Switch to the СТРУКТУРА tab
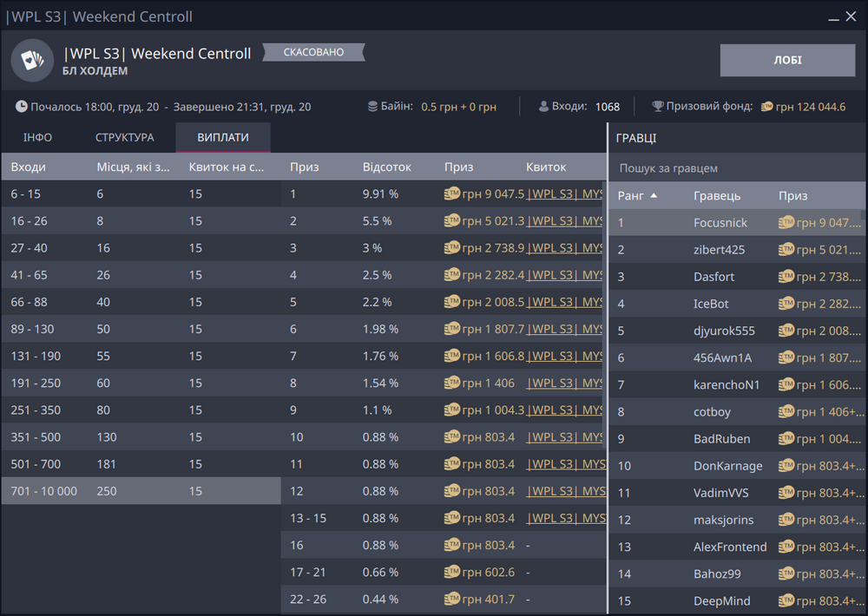The height and width of the screenshot is (616, 868). [x=124, y=138]
